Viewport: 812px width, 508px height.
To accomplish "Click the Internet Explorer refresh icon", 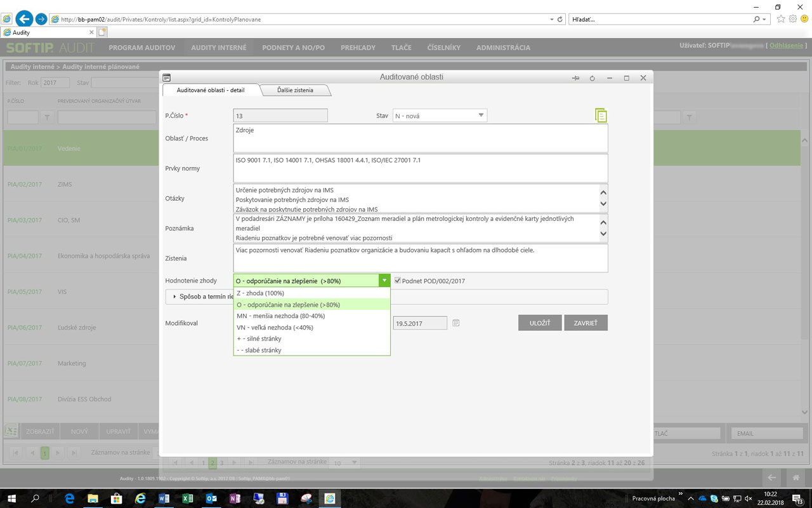I will pos(560,19).
